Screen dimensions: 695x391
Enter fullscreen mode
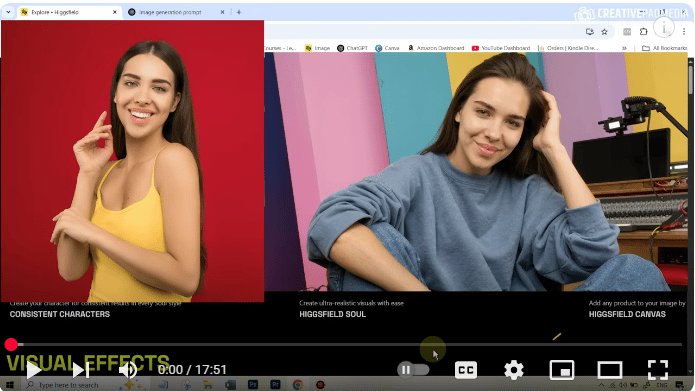(658, 370)
